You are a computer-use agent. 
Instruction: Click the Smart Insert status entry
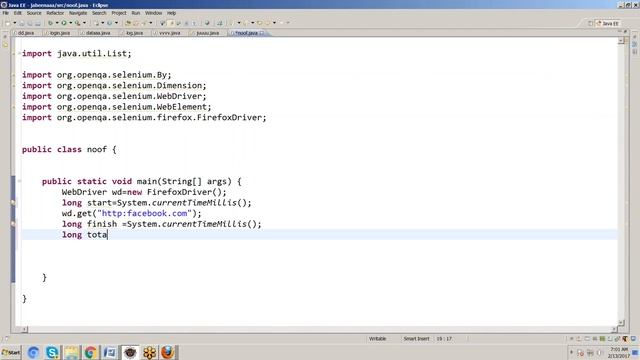[416, 339]
